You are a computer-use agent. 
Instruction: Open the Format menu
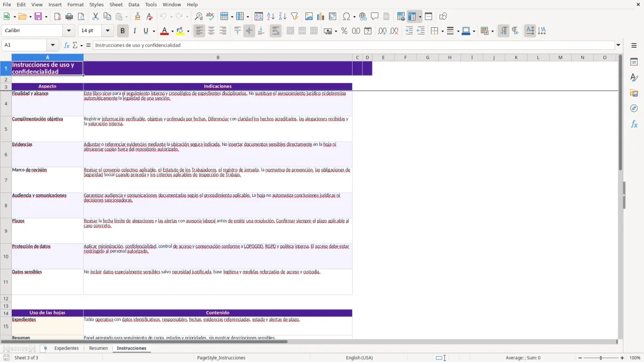(x=75, y=4)
